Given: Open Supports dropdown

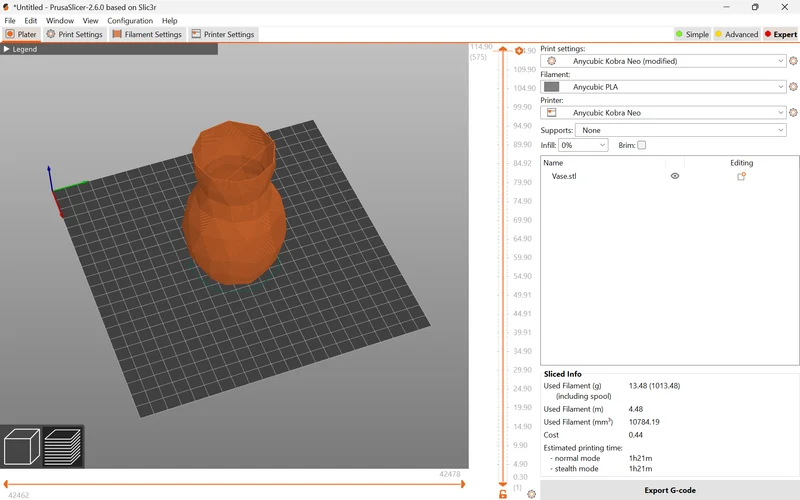Looking at the screenshot, I should [680, 130].
